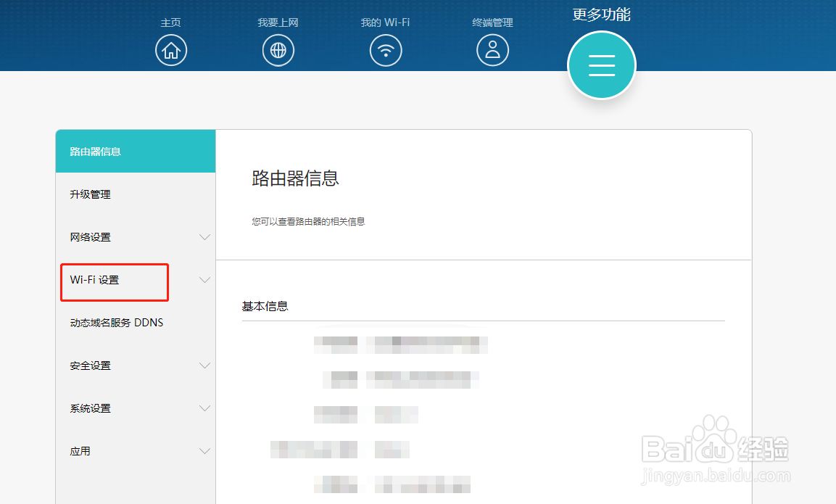The image size is (836, 504).
Task: Open 终端管理 device management icon
Action: click(492, 50)
